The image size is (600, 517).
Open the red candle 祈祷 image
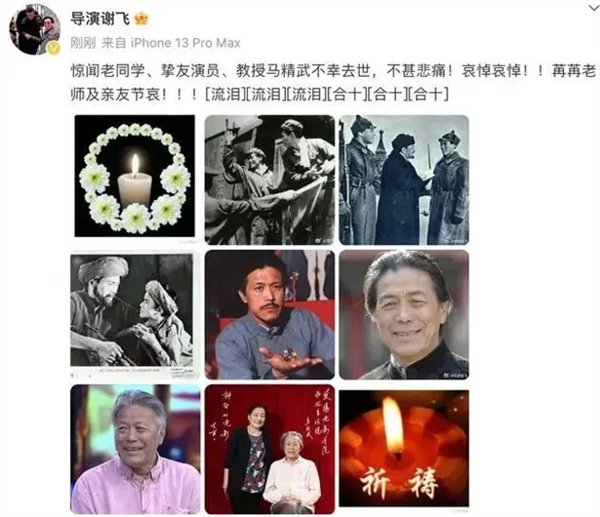404,449
